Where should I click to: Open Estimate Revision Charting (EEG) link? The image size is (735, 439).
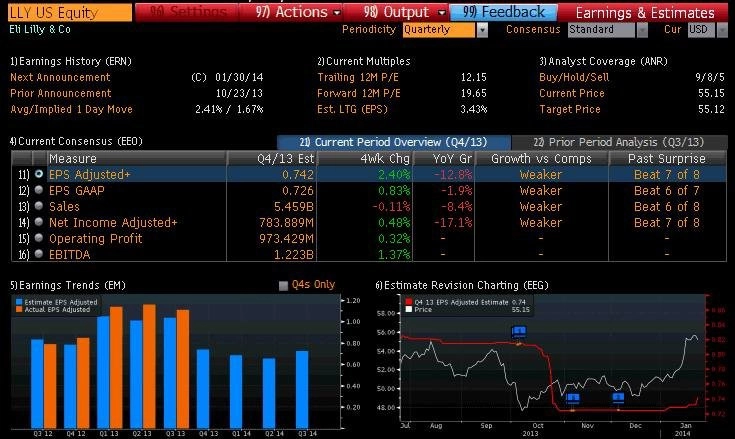coord(462,285)
